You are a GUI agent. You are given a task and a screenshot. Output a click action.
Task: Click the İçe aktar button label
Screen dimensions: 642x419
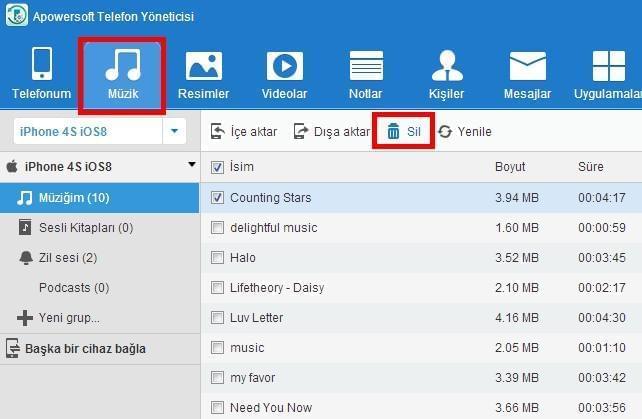click(x=254, y=131)
